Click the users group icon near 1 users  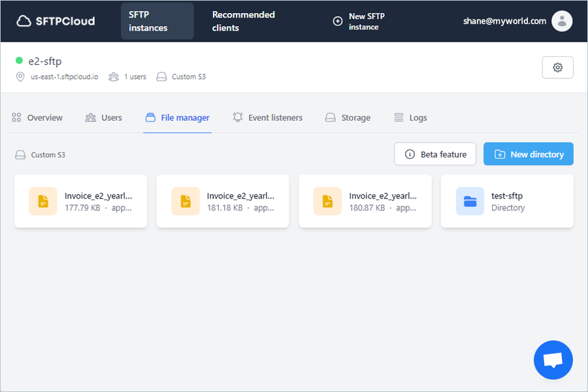(x=114, y=77)
